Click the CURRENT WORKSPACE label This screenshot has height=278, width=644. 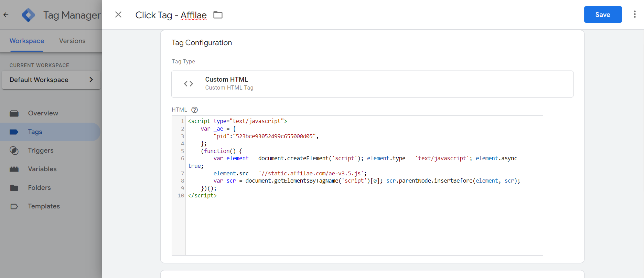coord(39,65)
